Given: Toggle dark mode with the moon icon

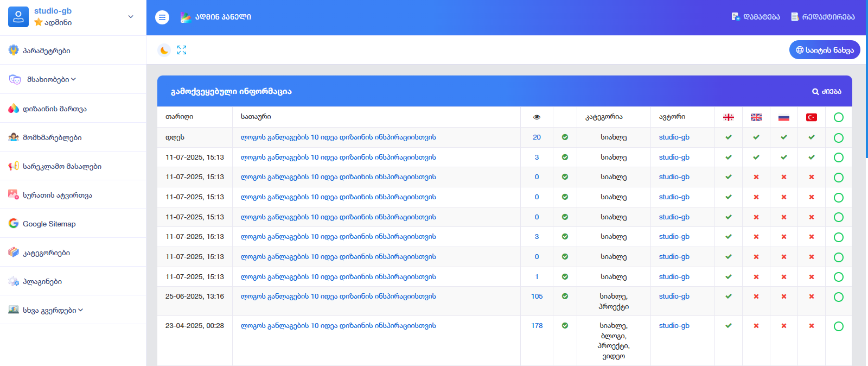Looking at the screenshot, I should (164, 51).
